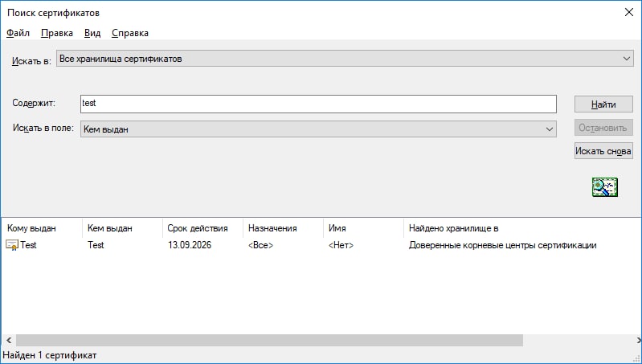Click the horizontal scrollbar thumb
The height and width of the screenshot is (364, 642).
point(269,340)
